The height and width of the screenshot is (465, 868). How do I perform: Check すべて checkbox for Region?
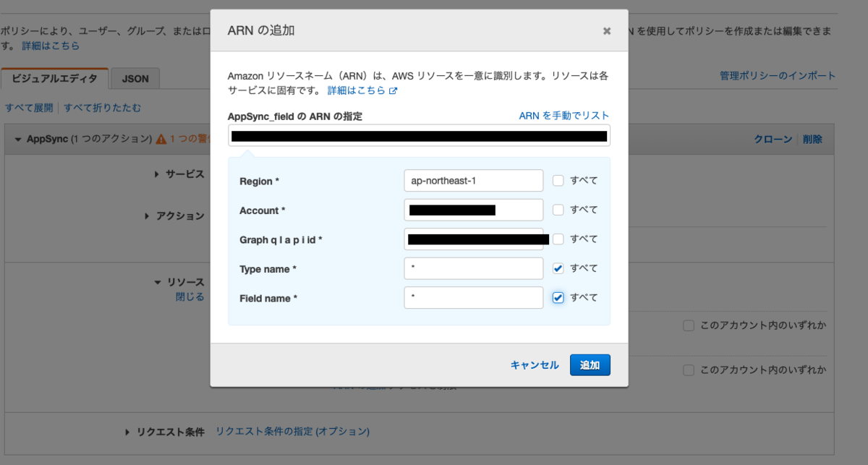558,181
